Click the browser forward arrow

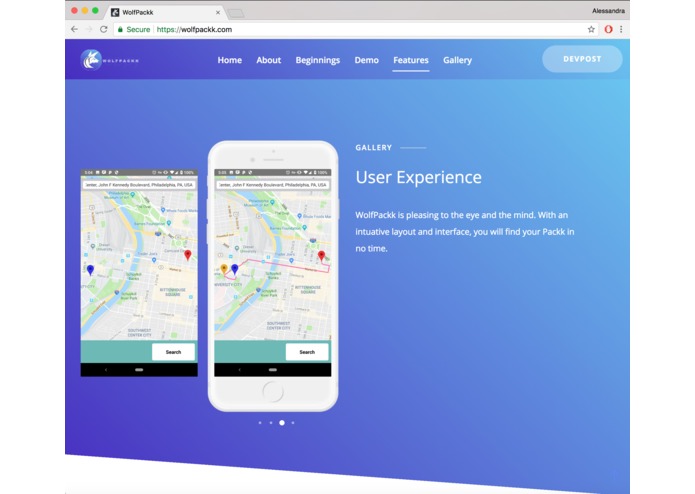tap(89, 29)
